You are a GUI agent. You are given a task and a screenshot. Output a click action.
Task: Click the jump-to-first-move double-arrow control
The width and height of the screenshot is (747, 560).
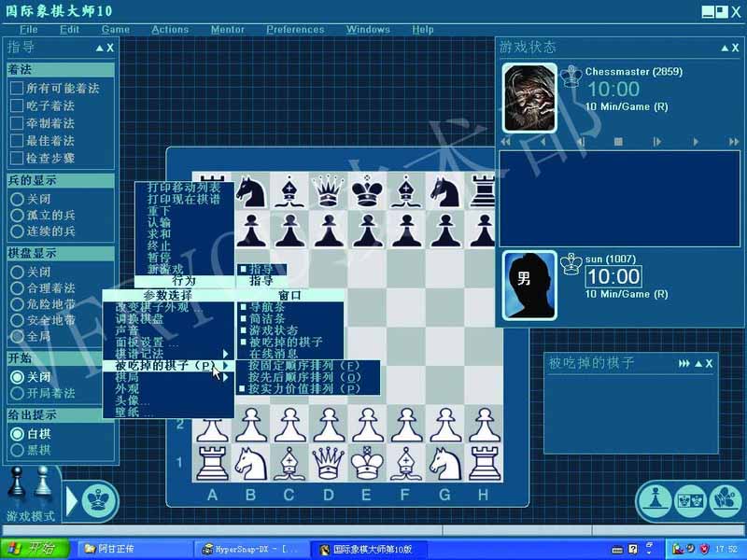(x=506, y=142)
